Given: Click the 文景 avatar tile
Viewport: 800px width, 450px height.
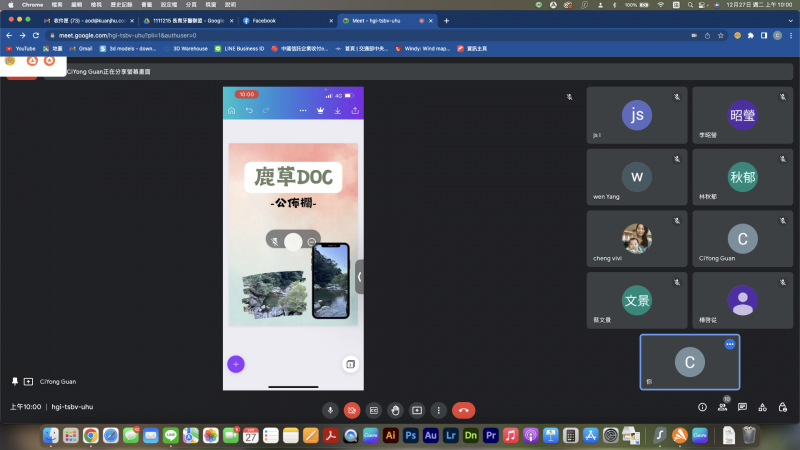Looking at the screenshot, I should [637, 301].
